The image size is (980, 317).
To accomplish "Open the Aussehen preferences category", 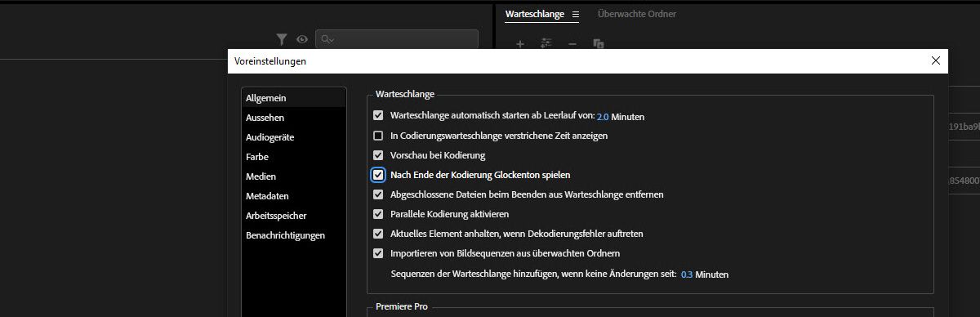I will tap(294, 118).
